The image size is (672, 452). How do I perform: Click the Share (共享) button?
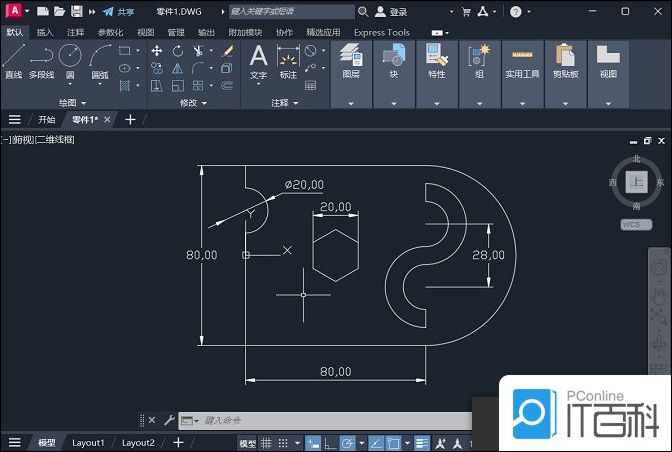coord(119,12)
